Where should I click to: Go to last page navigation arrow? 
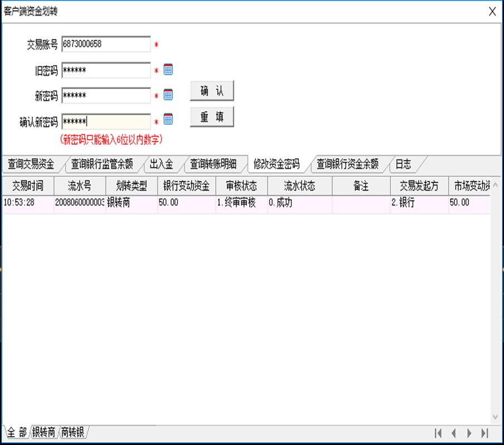484,433
